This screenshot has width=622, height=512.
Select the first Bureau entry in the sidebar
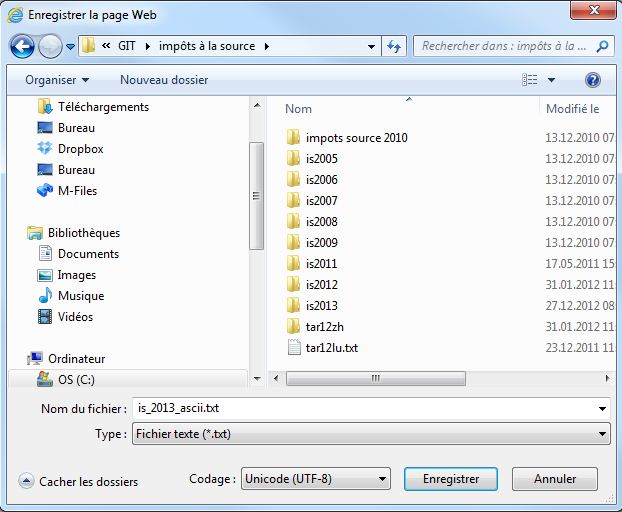(76, 128)
